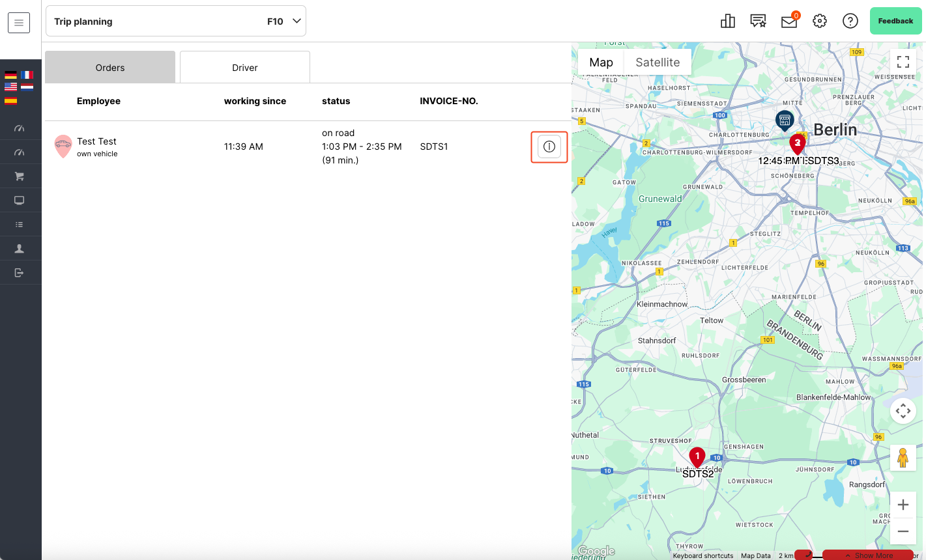926x560 pixels.
Task: Switch language to Dutch flag
Action: pyautogui.click(x=27, y=86)
